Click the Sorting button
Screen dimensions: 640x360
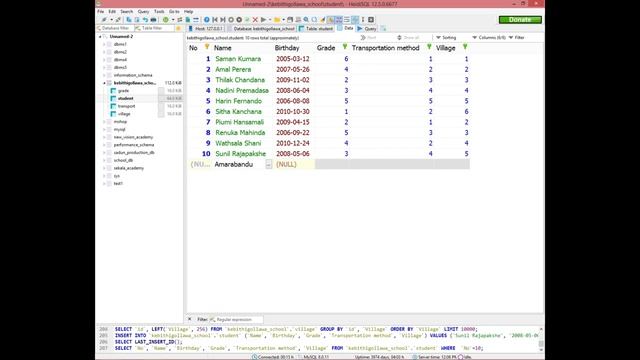click(x=446, y=38)
